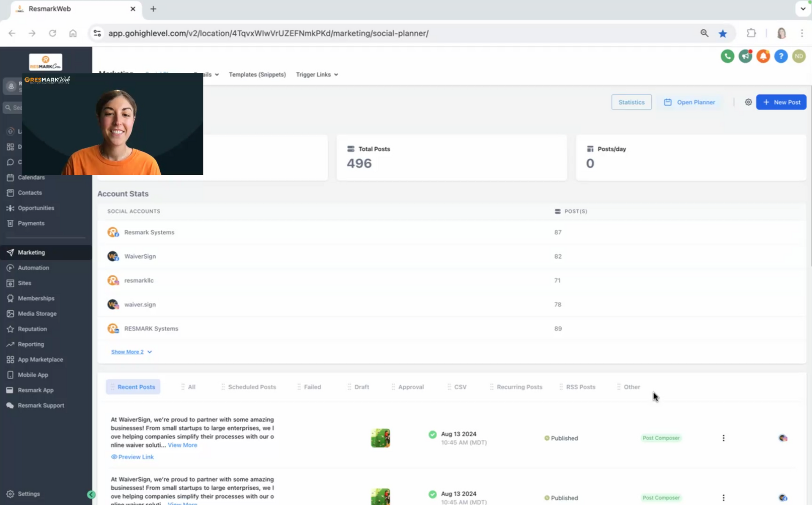The image size is (812, 505).
Task: Open three-dot menu for first post
Action: [723, 438]
